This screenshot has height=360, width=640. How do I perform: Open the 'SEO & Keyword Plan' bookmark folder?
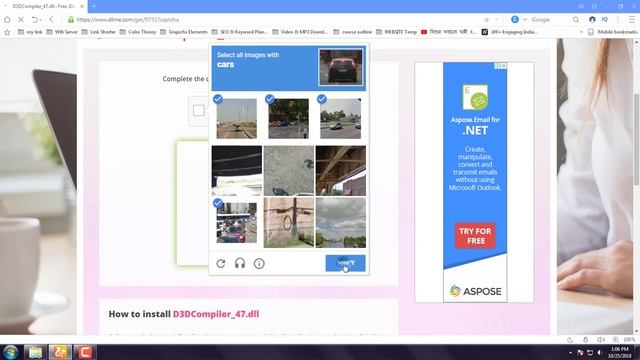pyautogui.click(x=240, y=32)
